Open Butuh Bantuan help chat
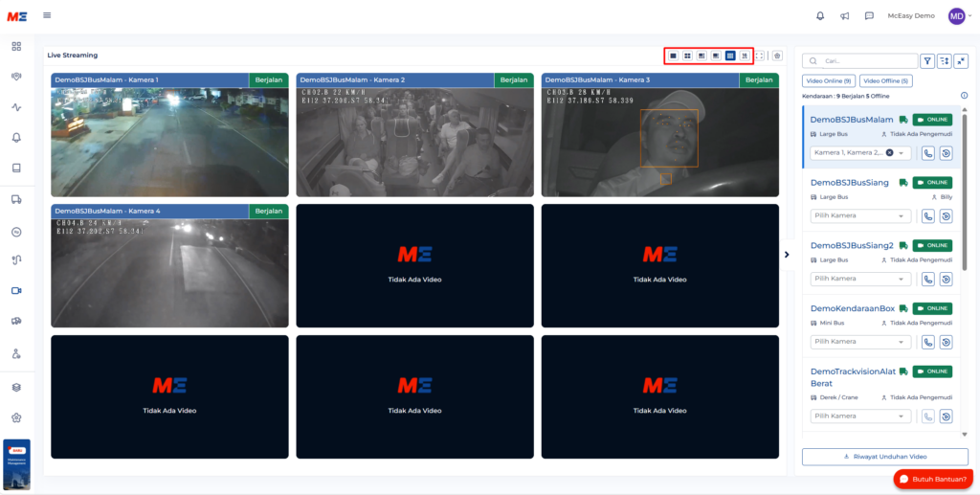 click(x=933, y=479)
